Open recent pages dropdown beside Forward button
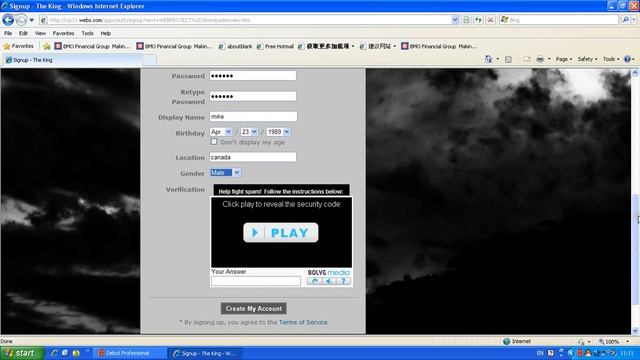This screenshot has width=640, height=360. pyautogui.click(x=31, y=20)
